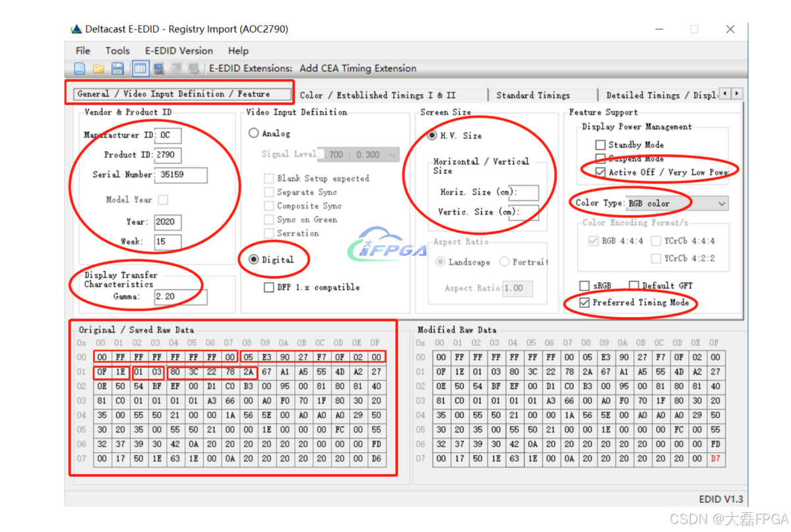Screen dimensions: 791x532
Task: Toggle the YCrCb 4:2:2 checkbox
Action: pos(656,258)
